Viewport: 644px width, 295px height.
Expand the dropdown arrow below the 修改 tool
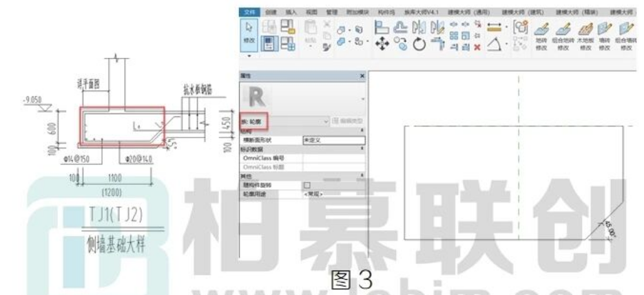[249, 56]
